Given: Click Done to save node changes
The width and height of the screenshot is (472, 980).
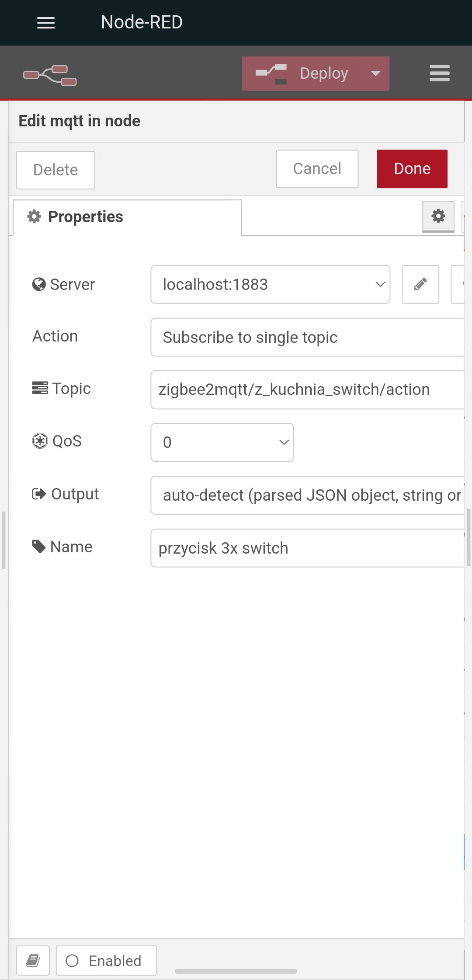Looking at the screenshot, I should pos(412,169).
